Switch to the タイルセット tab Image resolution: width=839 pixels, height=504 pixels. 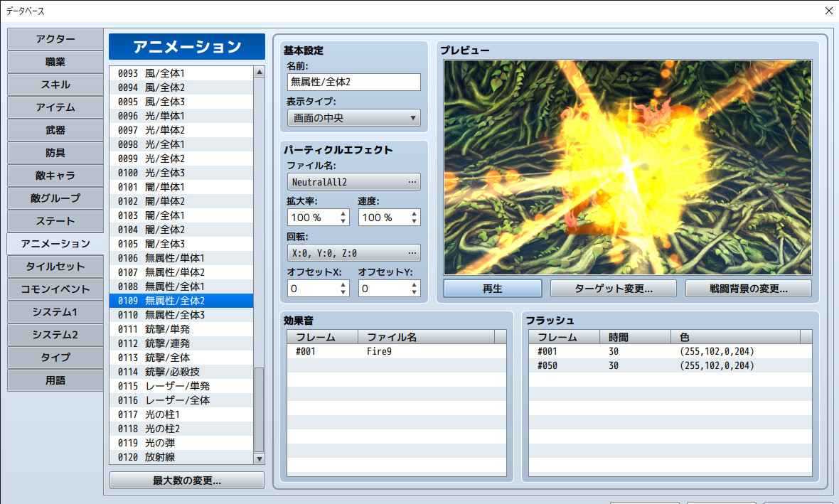55,267
